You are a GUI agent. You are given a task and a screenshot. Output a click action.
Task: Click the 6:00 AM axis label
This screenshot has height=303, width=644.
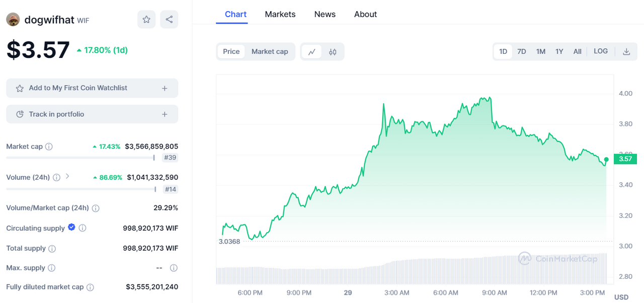click(x=446, y=293)
